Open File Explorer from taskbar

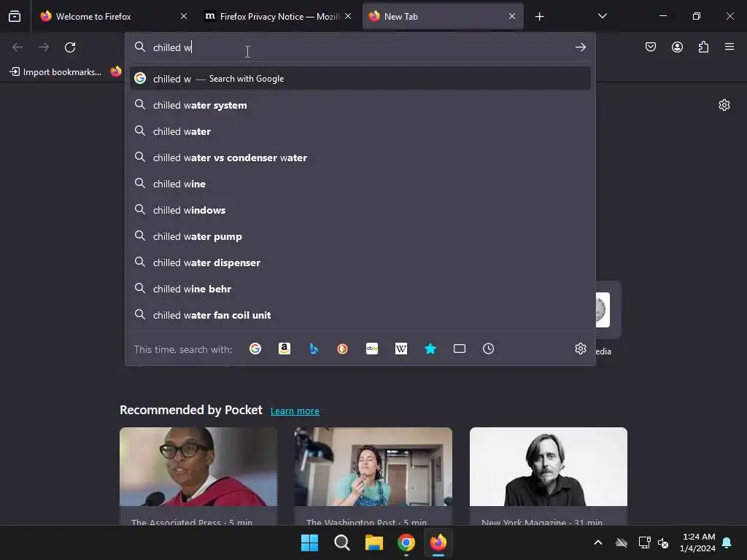374,542
